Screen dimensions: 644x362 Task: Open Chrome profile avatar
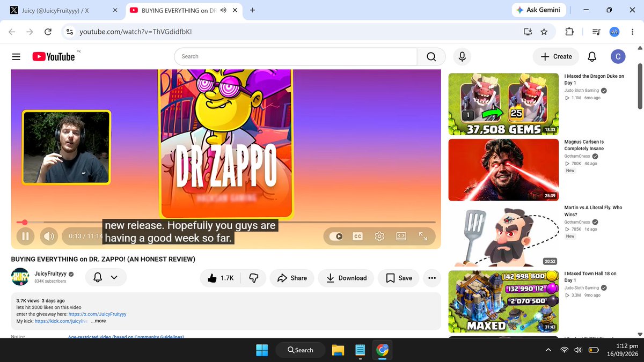click(x=615, y=32)
